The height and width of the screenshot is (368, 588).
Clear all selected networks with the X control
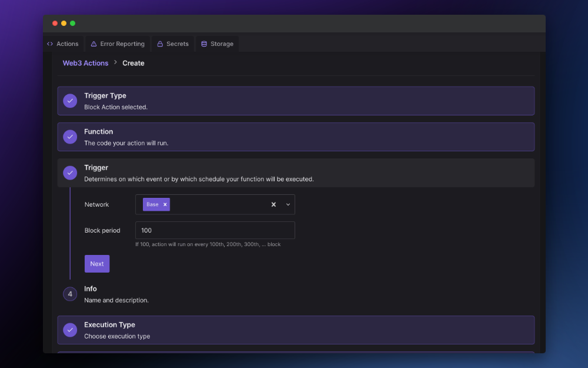(x=273, y=204)
